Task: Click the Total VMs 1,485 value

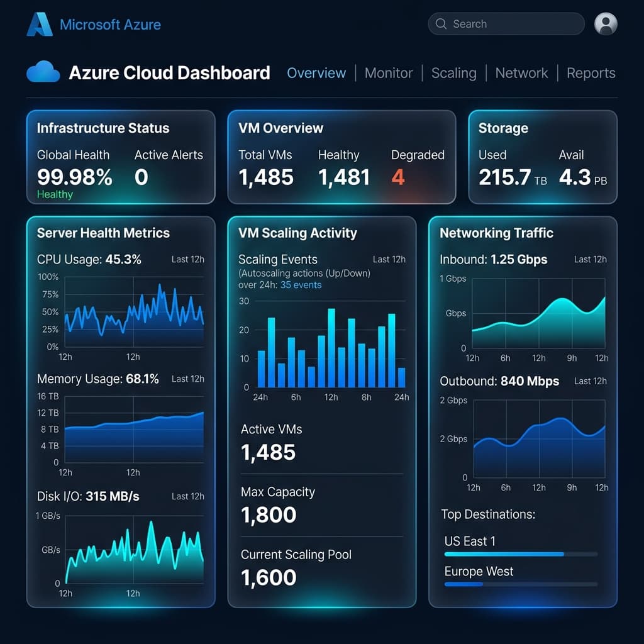Action: click(266, 177)
